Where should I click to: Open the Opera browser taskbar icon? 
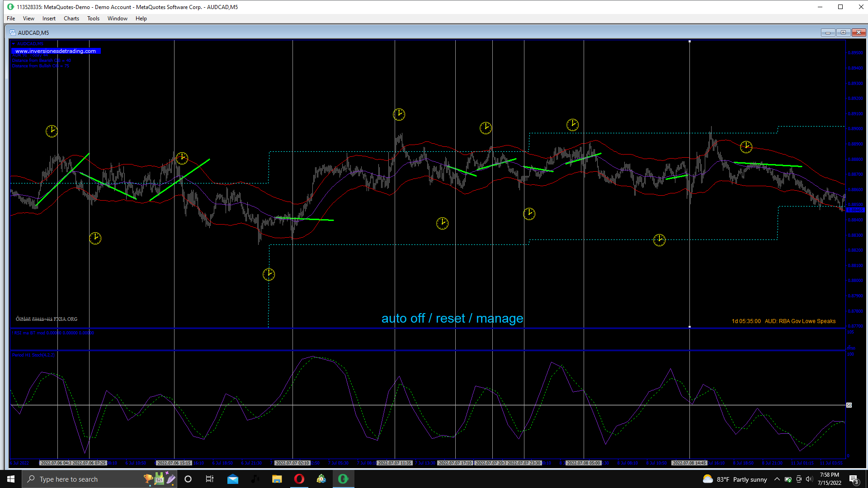(299, 479)
